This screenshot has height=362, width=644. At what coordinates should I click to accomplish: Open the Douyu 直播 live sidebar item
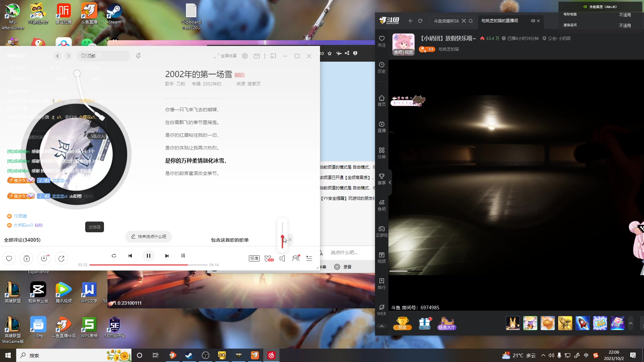click(x=382, y=127)
